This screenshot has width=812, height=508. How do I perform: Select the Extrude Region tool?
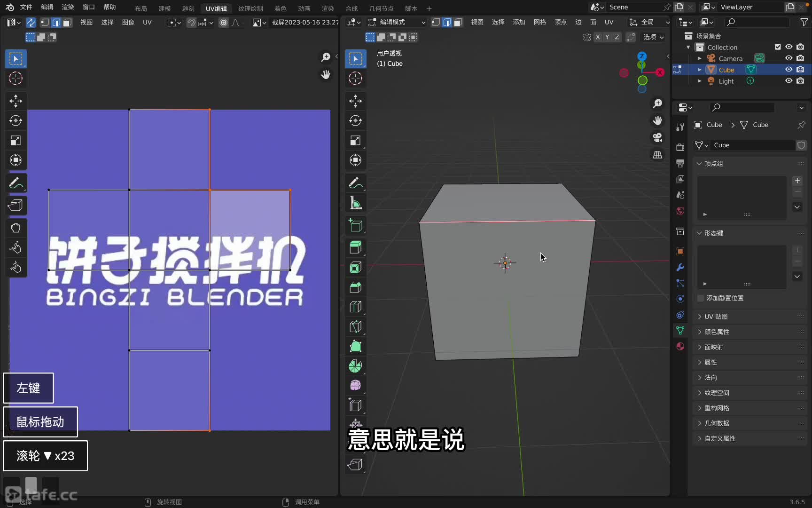coord(356,247)
